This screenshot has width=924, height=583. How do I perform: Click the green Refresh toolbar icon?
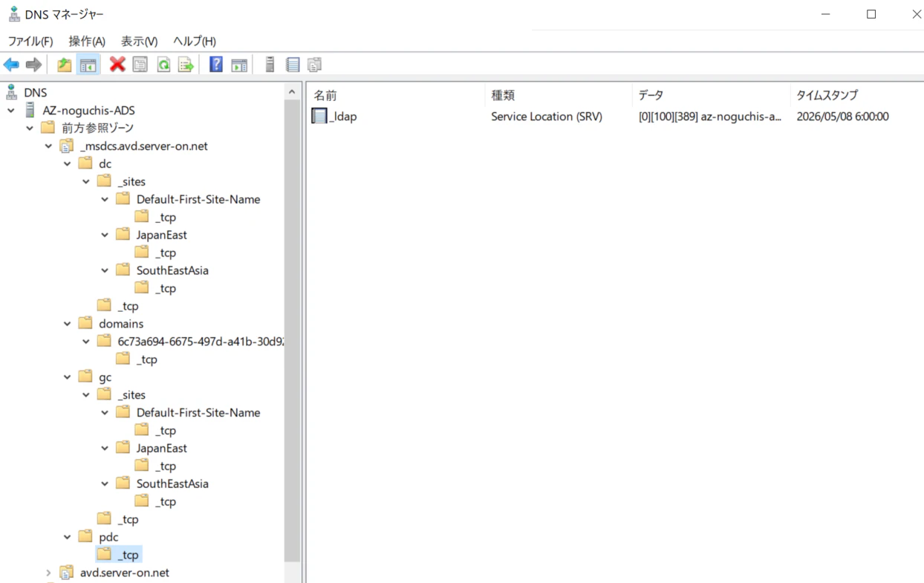[x=163, y=65]
